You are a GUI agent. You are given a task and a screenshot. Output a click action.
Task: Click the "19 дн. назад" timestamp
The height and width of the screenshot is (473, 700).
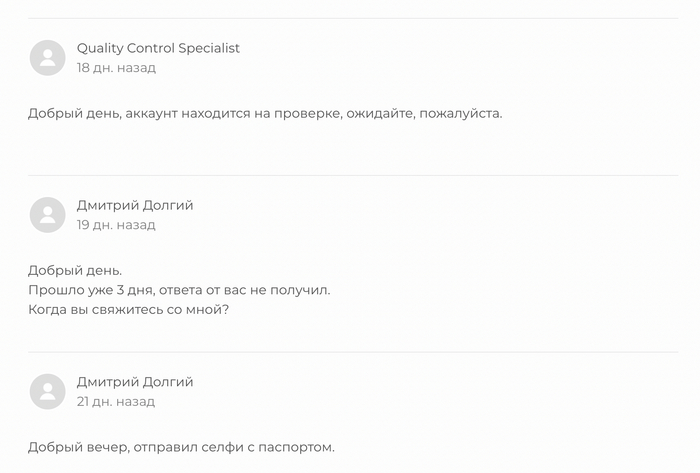(116, 225)
